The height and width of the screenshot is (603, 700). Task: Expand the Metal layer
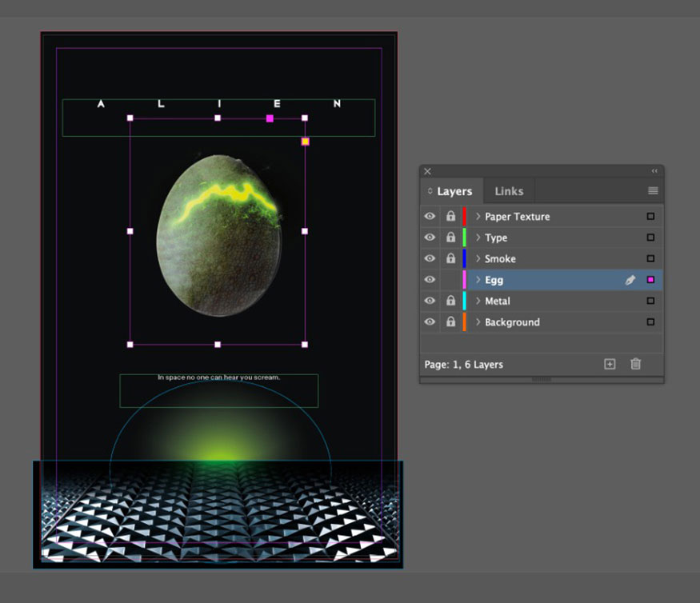click(x=478, y=301)
